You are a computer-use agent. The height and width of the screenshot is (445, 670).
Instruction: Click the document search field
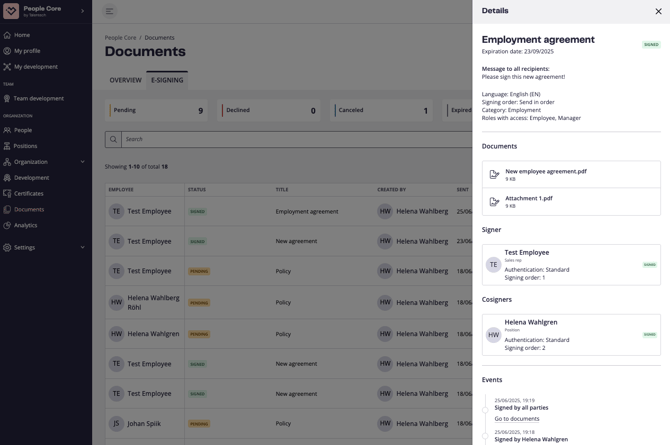(290, 139)
